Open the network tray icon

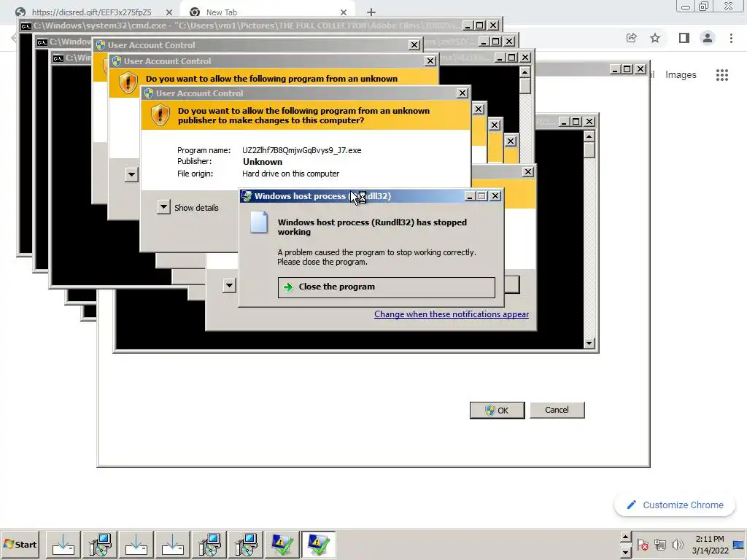click(x=659, y=544)
